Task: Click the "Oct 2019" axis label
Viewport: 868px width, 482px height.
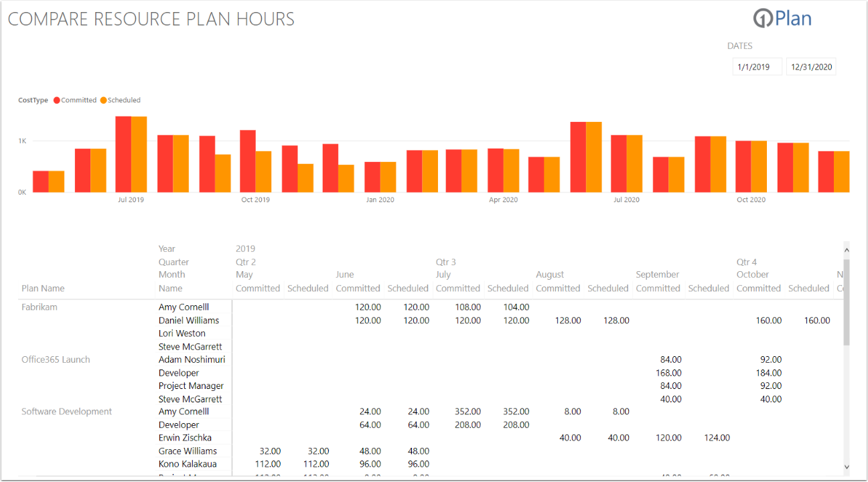Action: pos(256,199)
